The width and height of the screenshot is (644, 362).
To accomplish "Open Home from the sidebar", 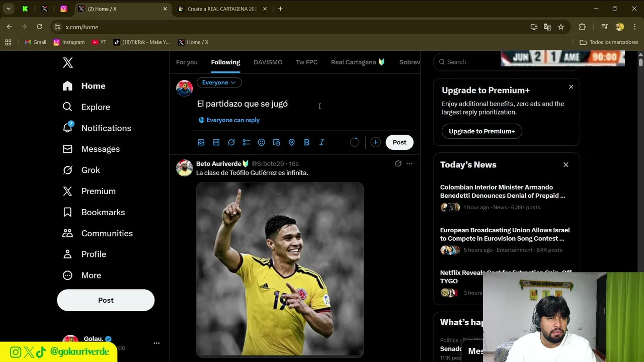I will (x=84, y=86).
